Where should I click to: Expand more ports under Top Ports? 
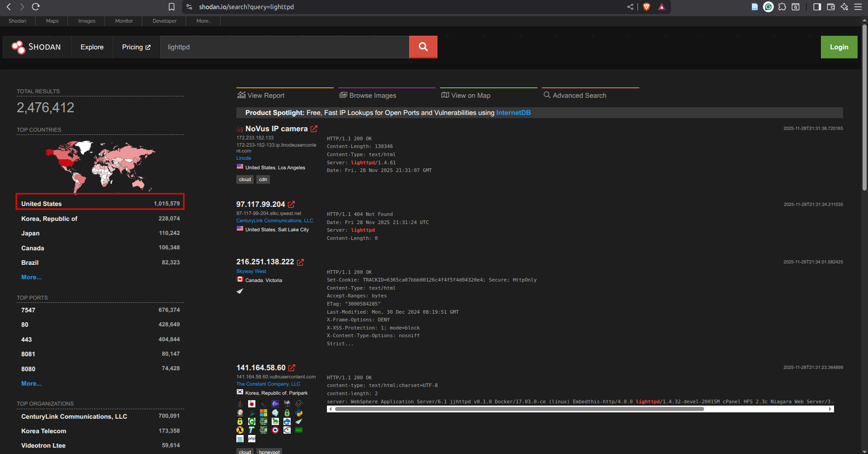(31, 383)
